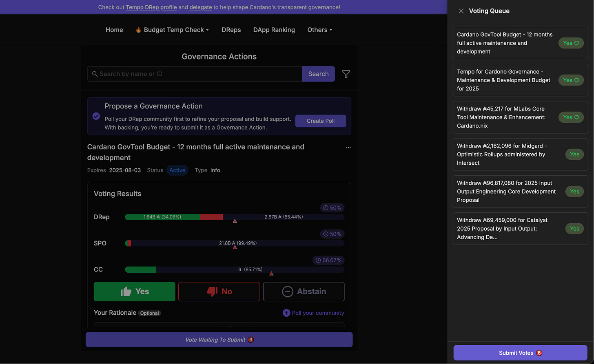
Task: Open the filter funnel icon
Action: (x=346, y=74)
